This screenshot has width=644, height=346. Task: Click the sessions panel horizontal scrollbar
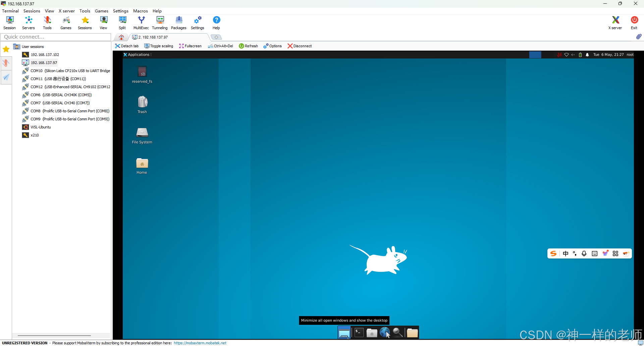tap(54, 335)
